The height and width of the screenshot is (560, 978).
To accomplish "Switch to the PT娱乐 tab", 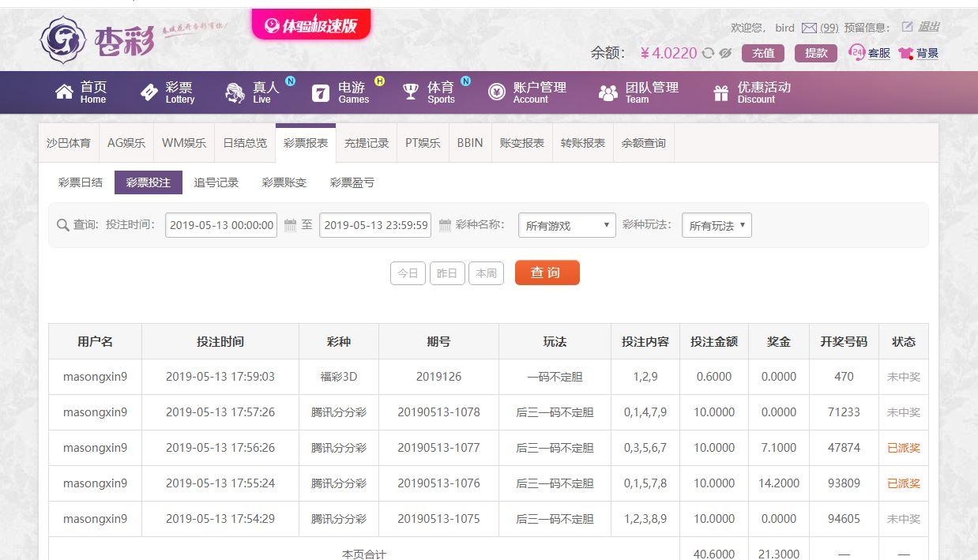I will (423, 143).
